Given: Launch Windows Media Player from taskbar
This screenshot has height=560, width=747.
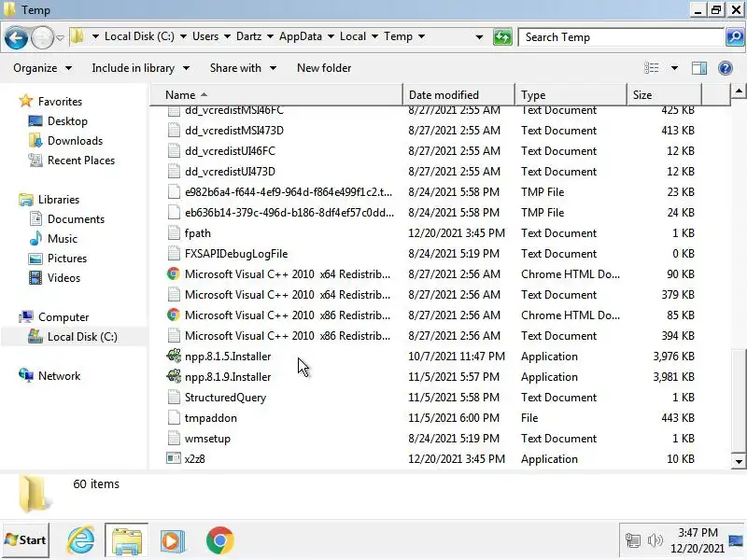Looking at the screenshot, I should click(x=173, y=540).
